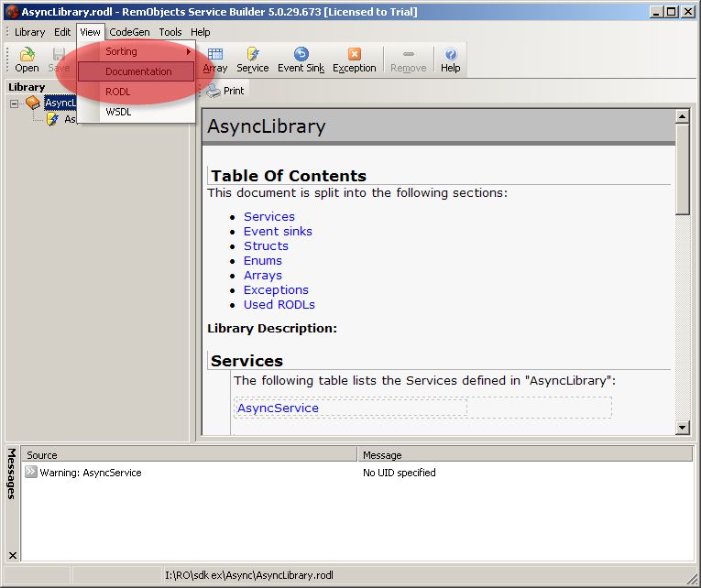
Task: Follow the Used RODLs link
Action: coord(279,305)
